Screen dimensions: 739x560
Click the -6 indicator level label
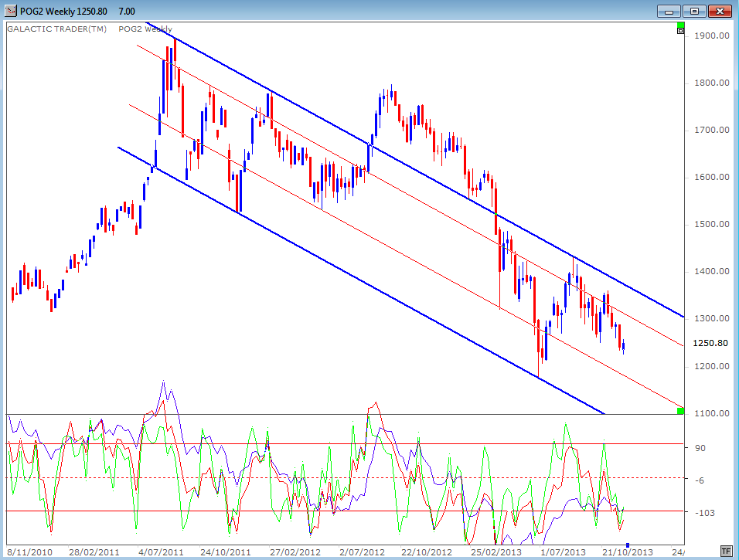click(700, 480)
